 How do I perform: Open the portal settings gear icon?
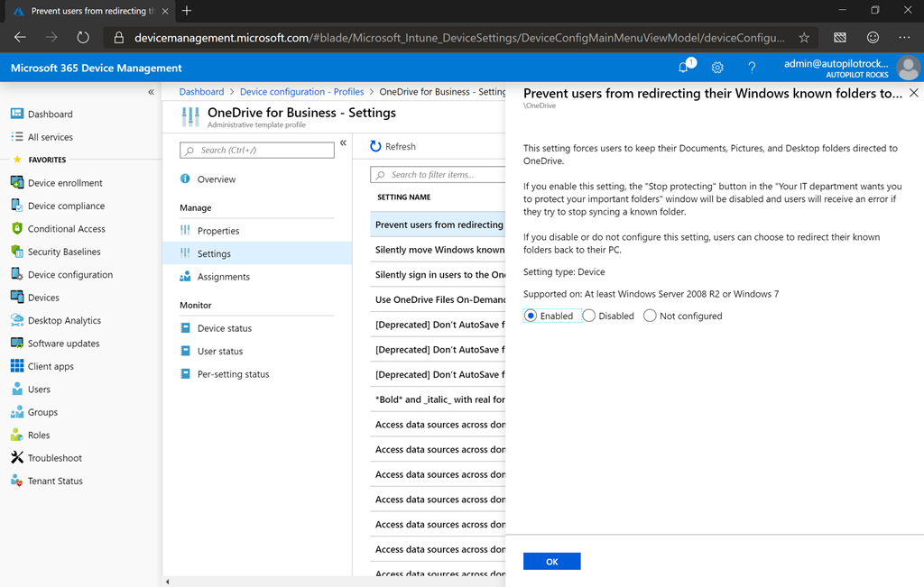click(717, 68)
